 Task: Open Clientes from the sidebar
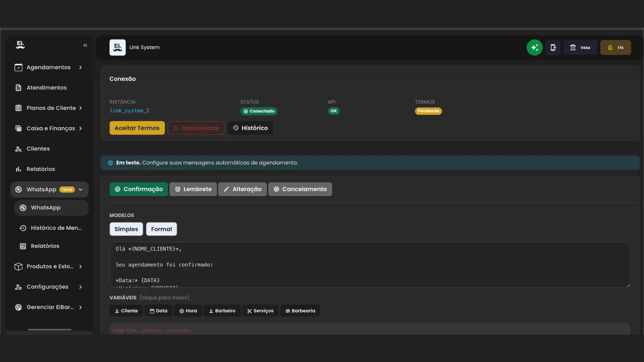pos(38,149)
